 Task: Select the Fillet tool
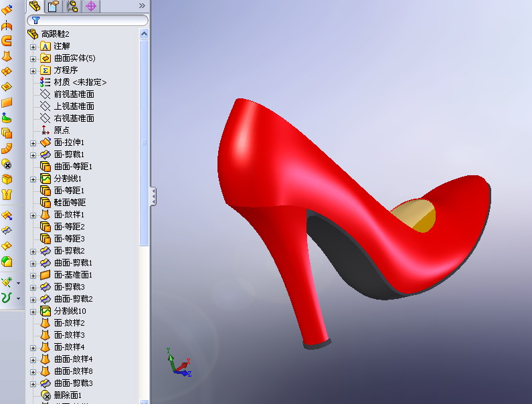click(x=7, y=261)
